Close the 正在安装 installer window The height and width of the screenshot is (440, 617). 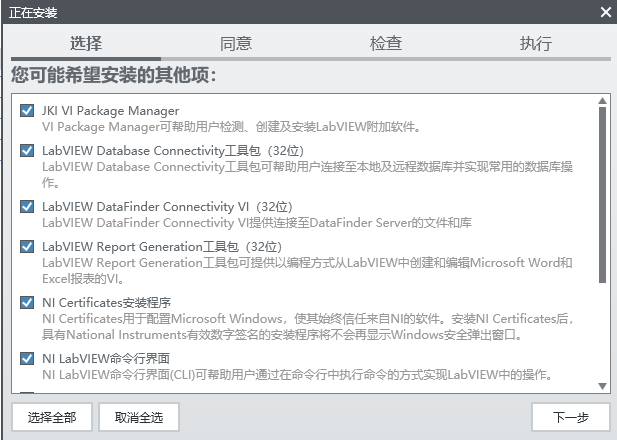(605, 12)
